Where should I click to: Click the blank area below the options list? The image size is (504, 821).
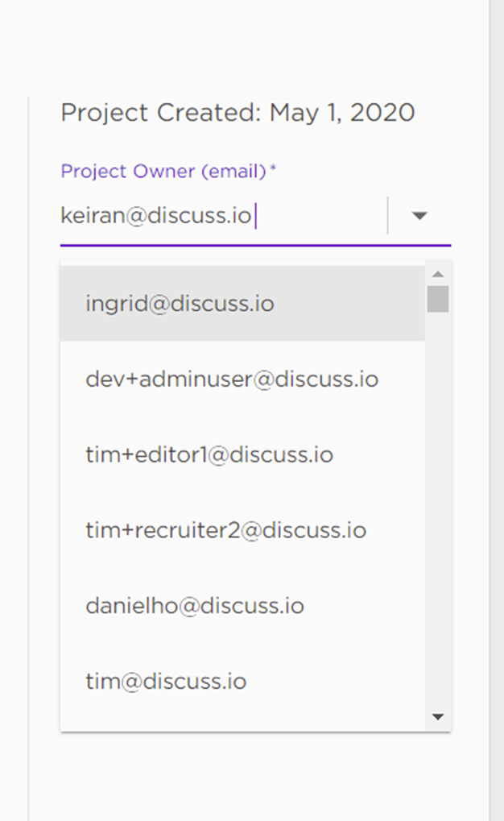pos(255,775)
